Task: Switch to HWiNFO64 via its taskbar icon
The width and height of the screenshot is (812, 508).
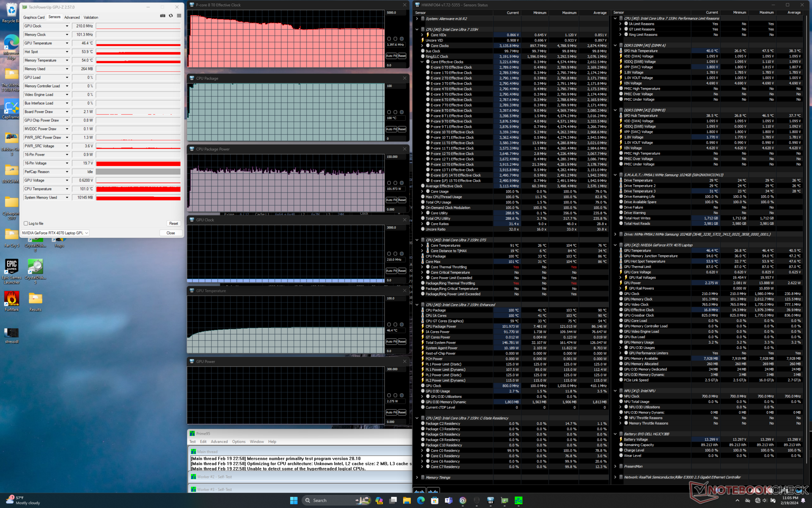Action: pyautogui.click(x=491, y=500)
